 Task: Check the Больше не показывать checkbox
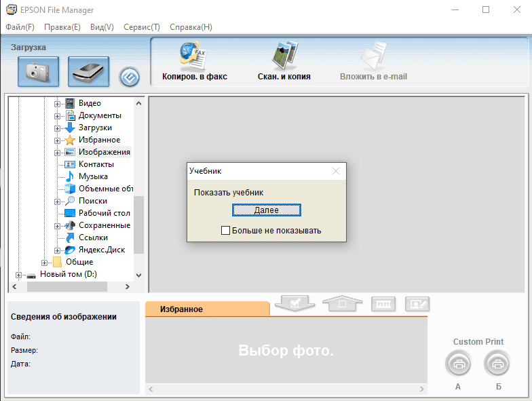click(x=225, y=231)
